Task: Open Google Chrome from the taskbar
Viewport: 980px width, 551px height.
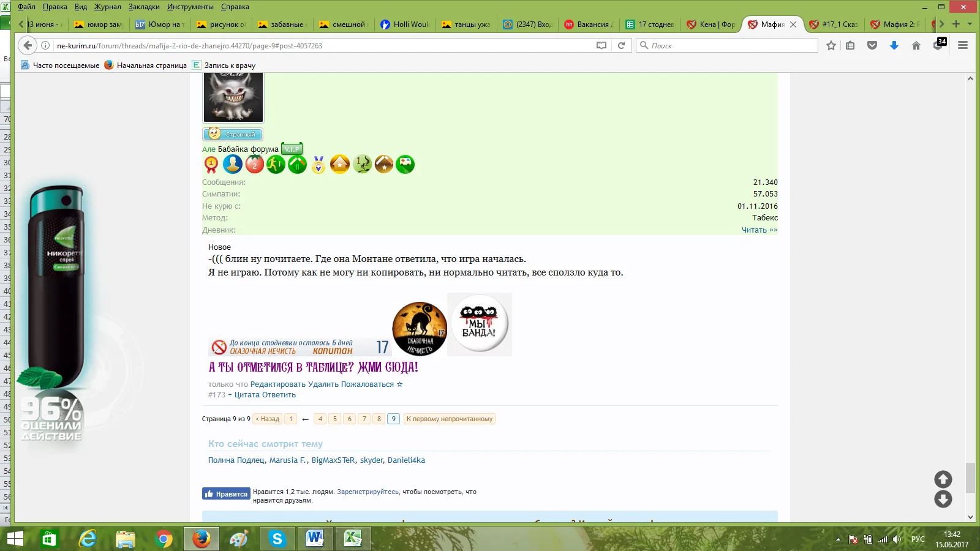Action: click(x=164, y=539)
